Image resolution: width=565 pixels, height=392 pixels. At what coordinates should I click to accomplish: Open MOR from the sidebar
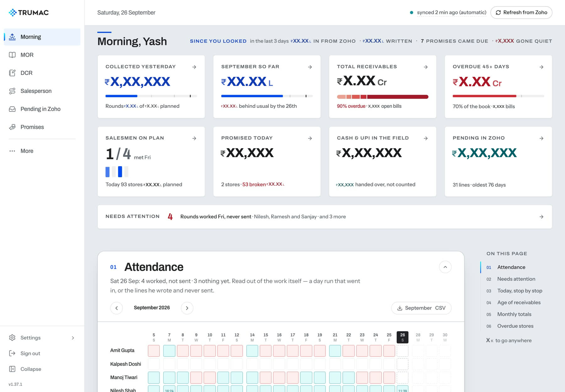pyautogui.click(x=42, y=55)
